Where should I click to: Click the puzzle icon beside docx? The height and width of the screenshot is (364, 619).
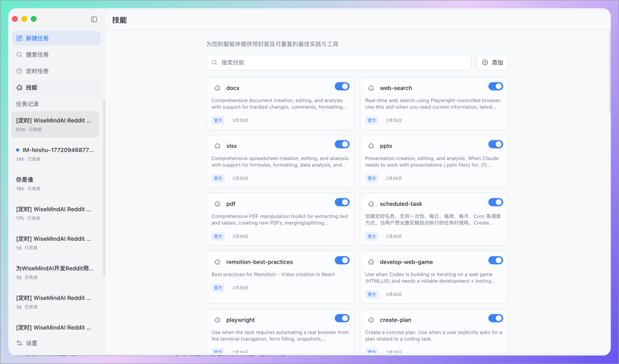[x=217, y=88]
